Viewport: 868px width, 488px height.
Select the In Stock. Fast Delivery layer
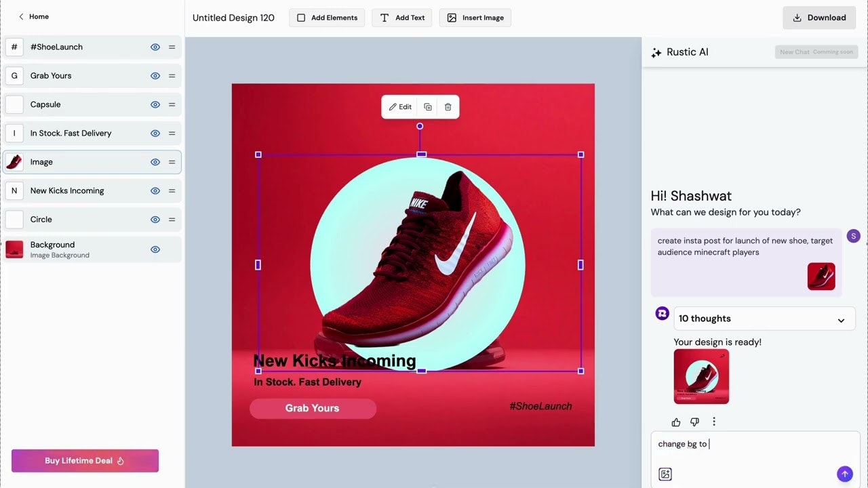[x=92, y=134]
